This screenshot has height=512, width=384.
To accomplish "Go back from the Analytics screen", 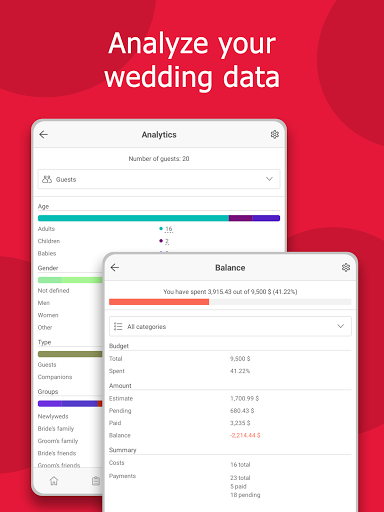I will 44,134.
